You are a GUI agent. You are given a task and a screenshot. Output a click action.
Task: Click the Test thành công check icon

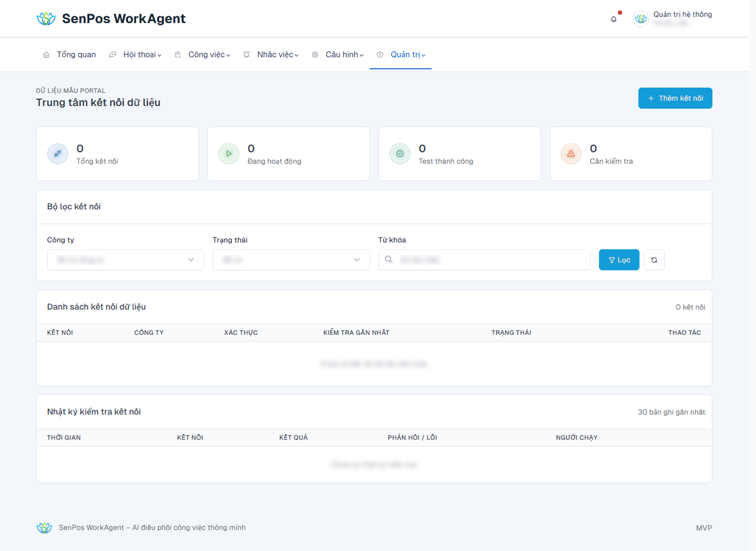[x=400, y=154]
